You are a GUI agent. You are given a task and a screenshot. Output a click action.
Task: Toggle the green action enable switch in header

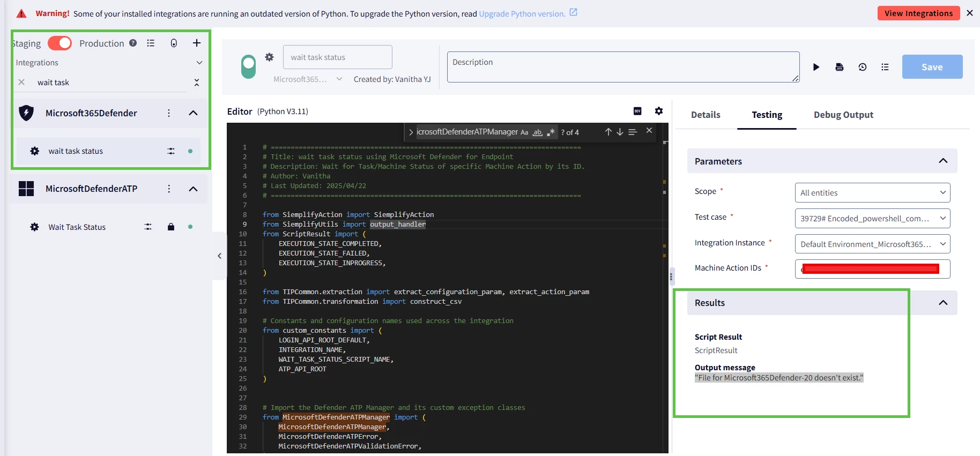249,67
